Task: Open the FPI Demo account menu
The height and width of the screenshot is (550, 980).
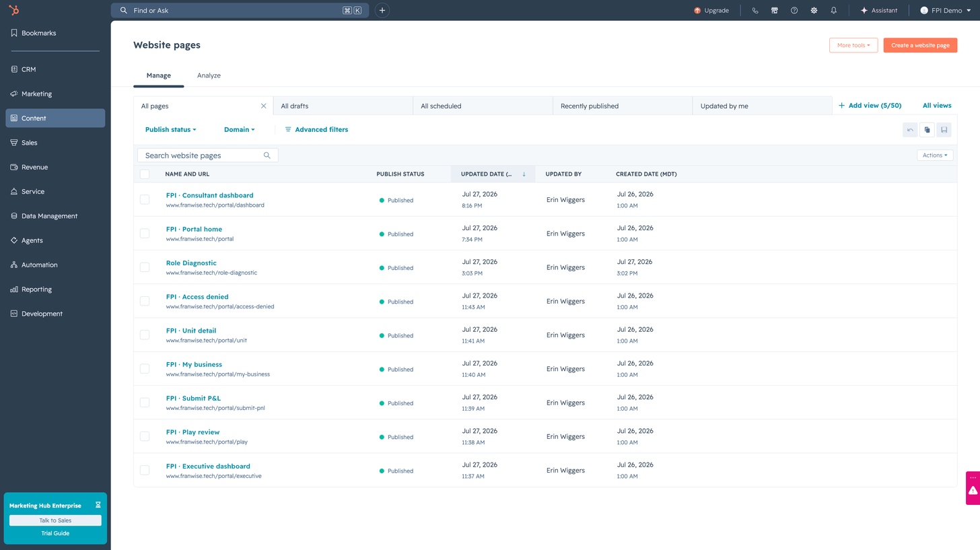Action: click(946, 10)
